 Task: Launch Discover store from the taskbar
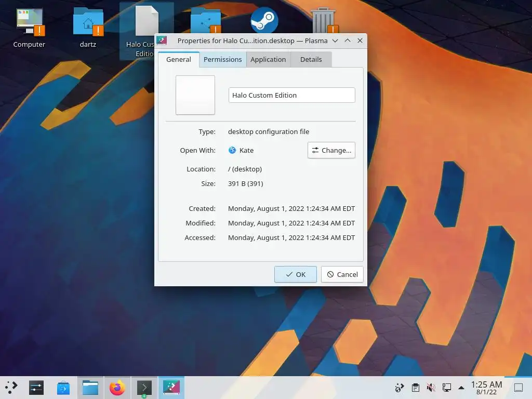tap(63, 388)
